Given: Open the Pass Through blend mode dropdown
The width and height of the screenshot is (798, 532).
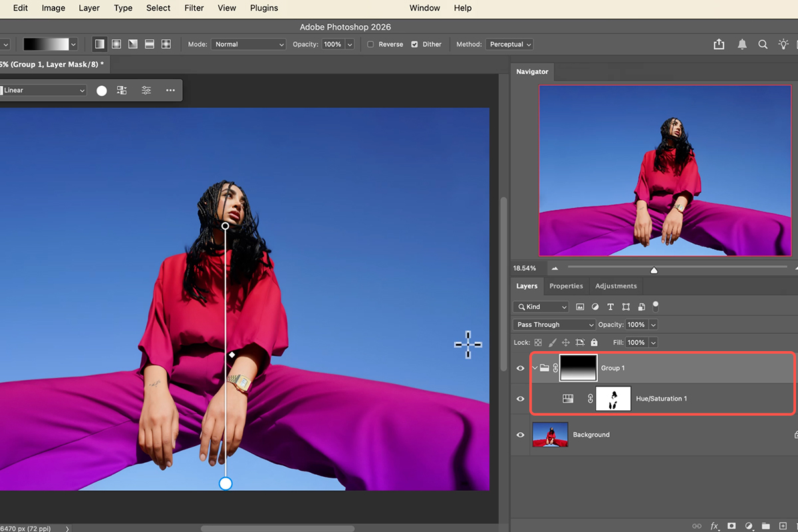Looking at the screenshot, I should 554,325.
